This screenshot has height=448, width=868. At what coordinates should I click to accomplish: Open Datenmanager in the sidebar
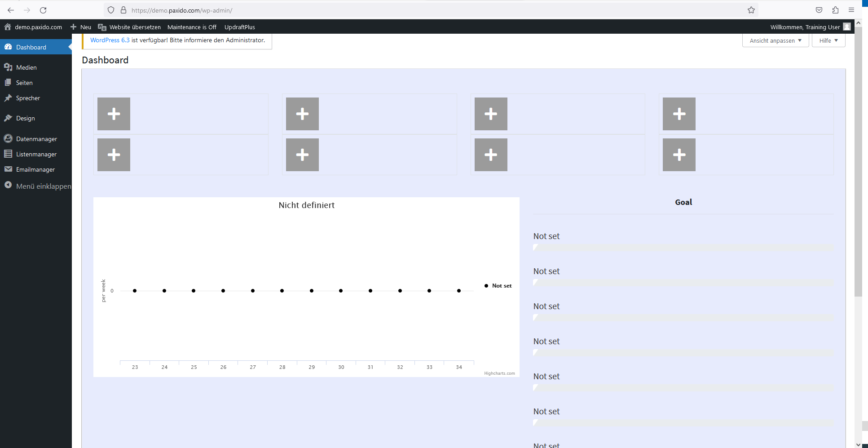[x=36, y=139]
